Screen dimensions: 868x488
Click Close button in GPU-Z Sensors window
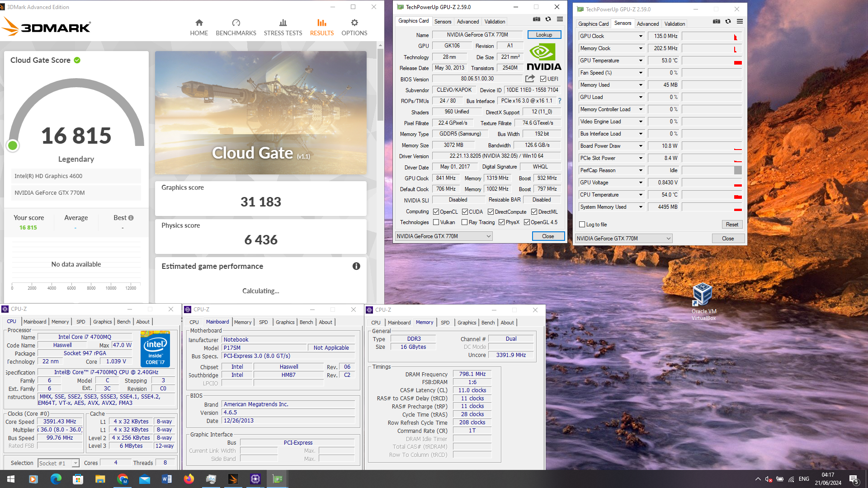point(728,239)
